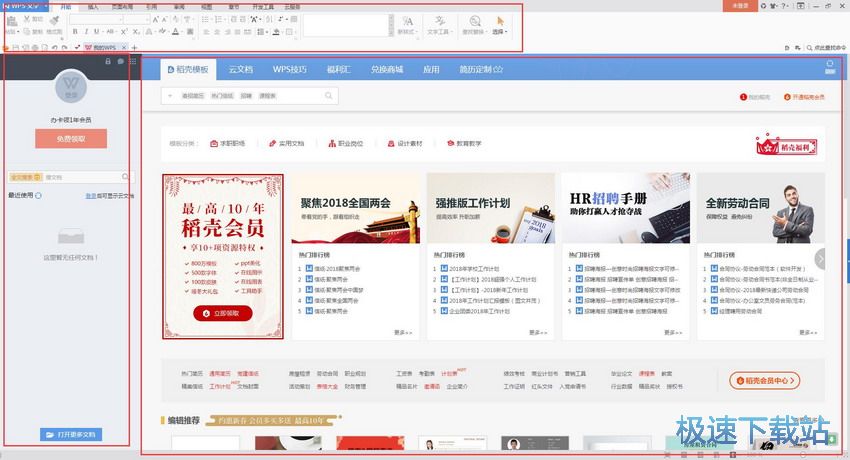Open the 聚焦2018全国两会 banner
This screenshot has height=460, width=850.
tap(356, 208)
